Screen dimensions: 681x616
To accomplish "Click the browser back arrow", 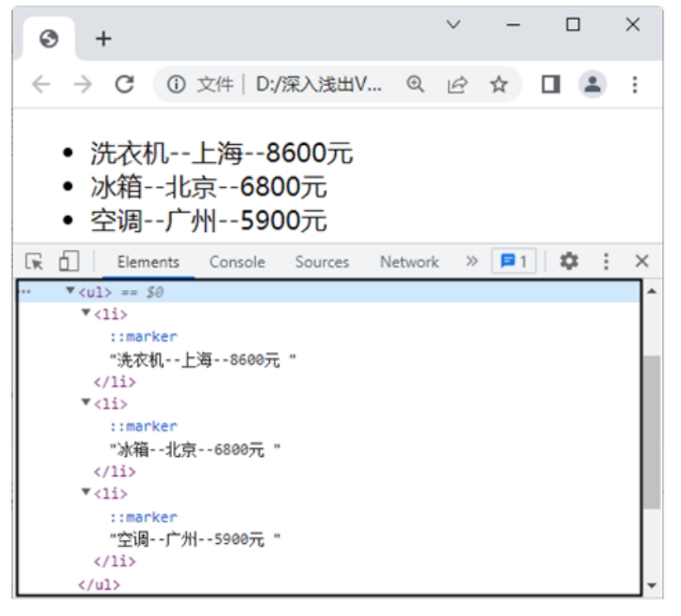I will pyautogui.click(x=41, y=84).
